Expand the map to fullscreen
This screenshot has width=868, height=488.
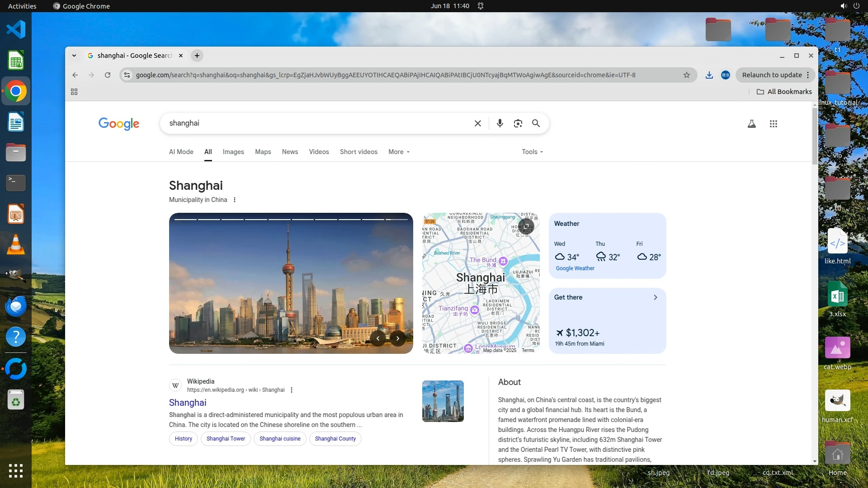point(526,226)
